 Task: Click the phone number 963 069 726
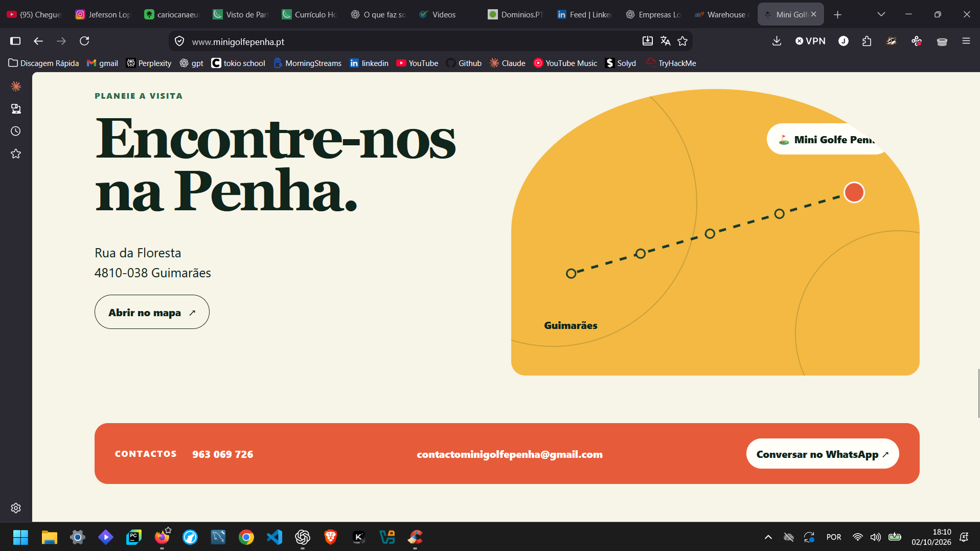click(222, 454)
